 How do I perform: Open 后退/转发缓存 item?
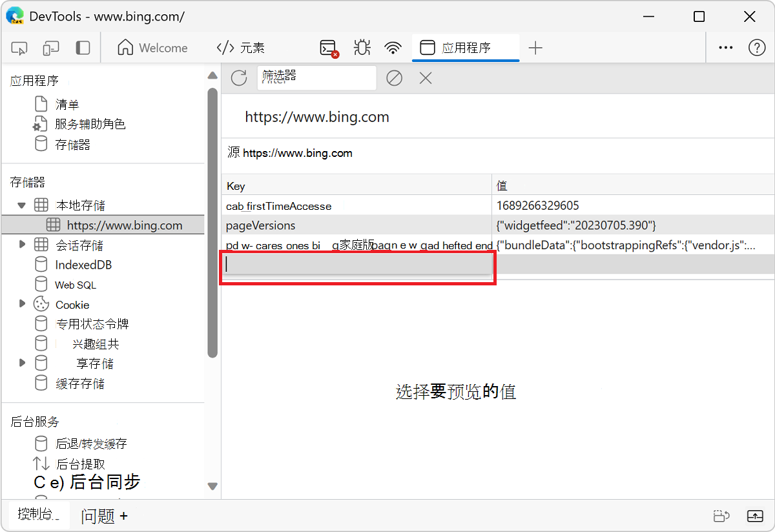pyautogui.click(x=91, y=444)
